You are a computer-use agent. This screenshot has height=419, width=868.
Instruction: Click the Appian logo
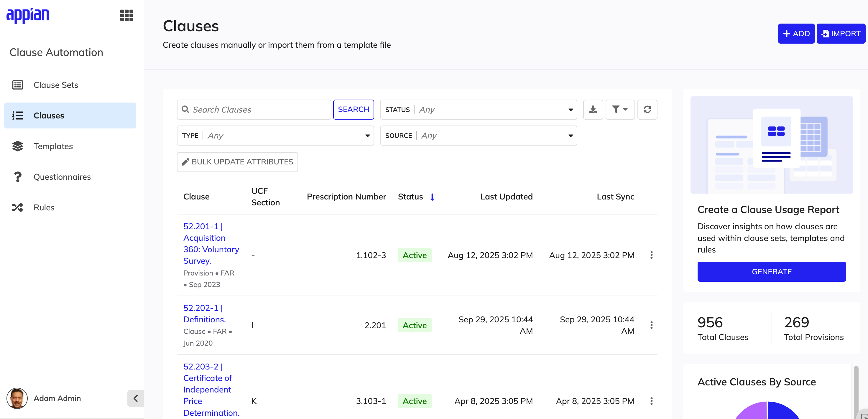tap(28, 16)
